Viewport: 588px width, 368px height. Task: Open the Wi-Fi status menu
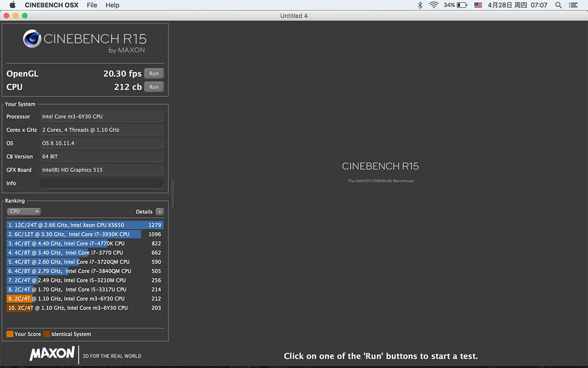coord(434,5)
